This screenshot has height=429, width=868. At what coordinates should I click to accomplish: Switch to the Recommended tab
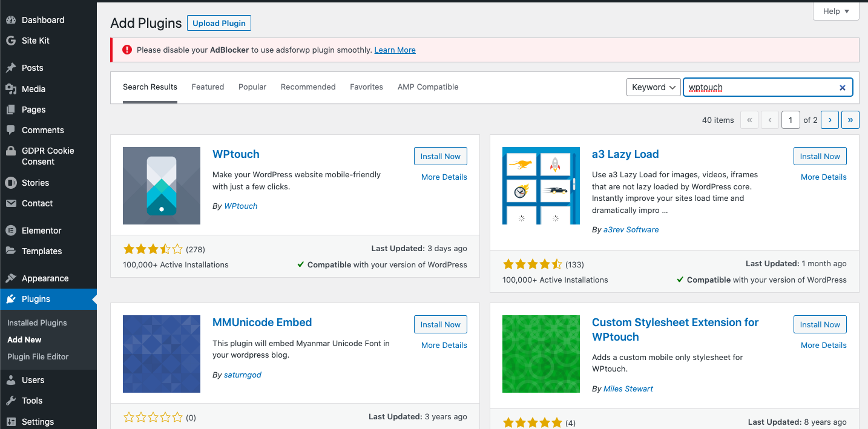pos(308,87)
